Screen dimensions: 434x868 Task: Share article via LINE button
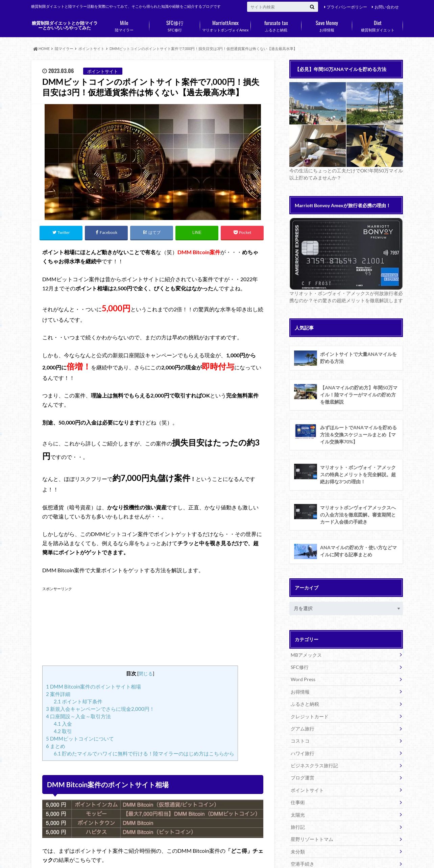(x=197, y=233)
